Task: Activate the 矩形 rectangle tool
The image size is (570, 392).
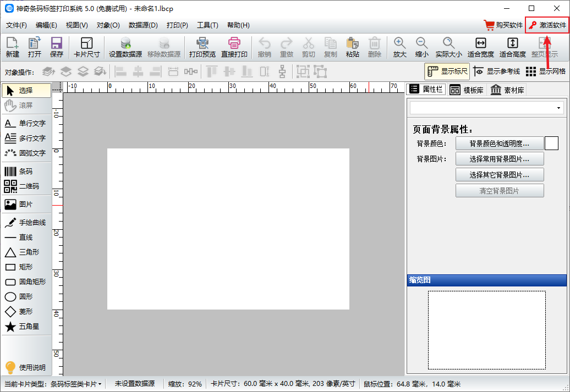Action: 26,267
